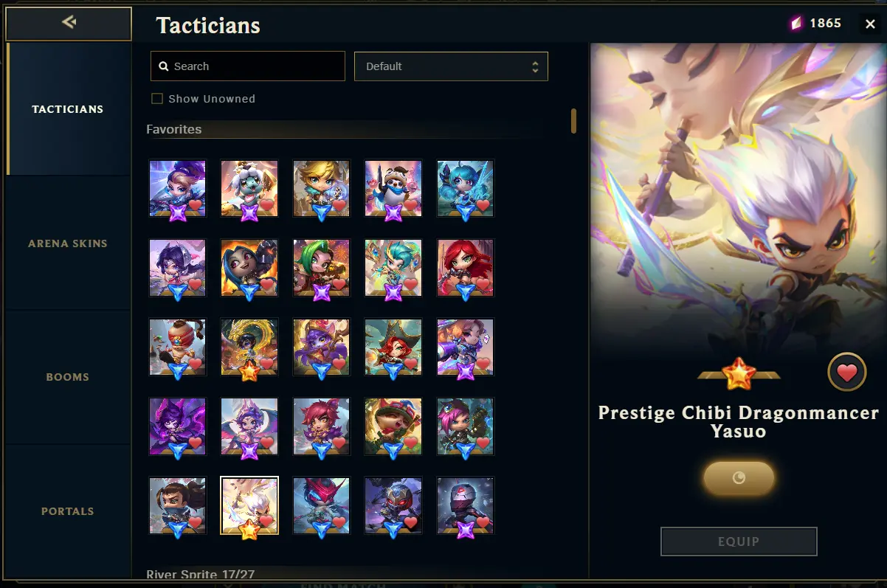The height and width of the screenshot is (588, 887).
Task: Pick the last tactician in Favorites
Action: 465,506
